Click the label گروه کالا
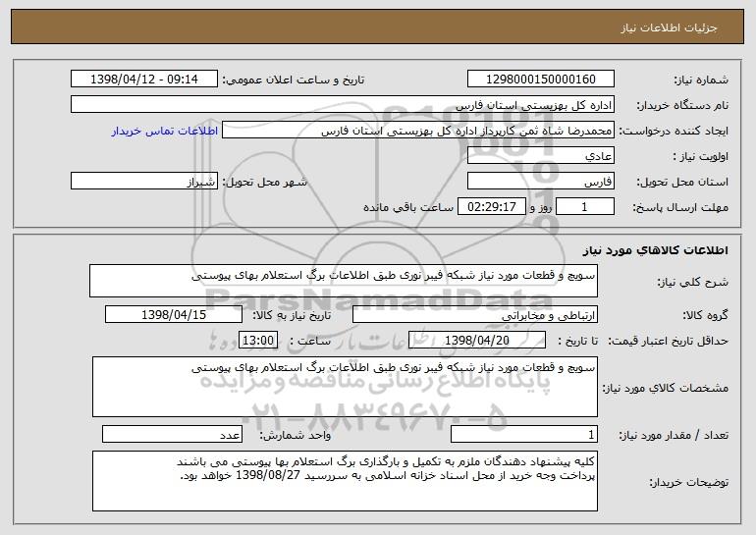Viewport: 756px width, 535px height. [x=705, y=316]
